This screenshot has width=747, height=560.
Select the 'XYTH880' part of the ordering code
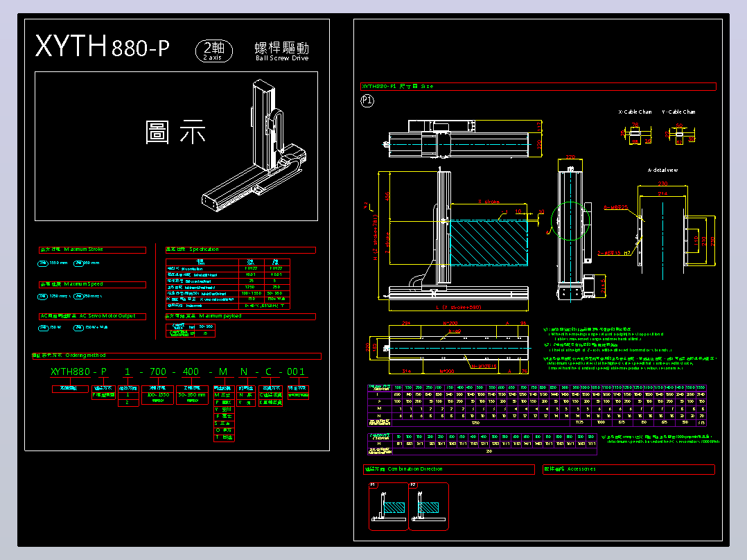coord(70,371)
